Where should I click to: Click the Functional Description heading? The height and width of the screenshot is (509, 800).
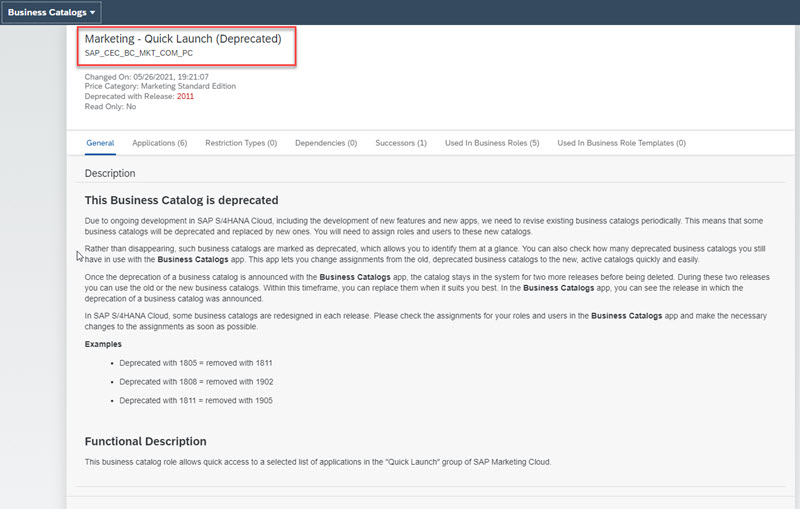pos(145,441)
